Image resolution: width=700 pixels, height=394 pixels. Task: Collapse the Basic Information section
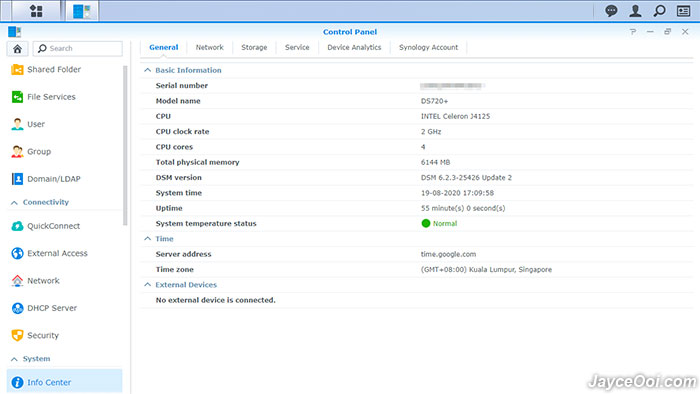click(x=147, y=70)
